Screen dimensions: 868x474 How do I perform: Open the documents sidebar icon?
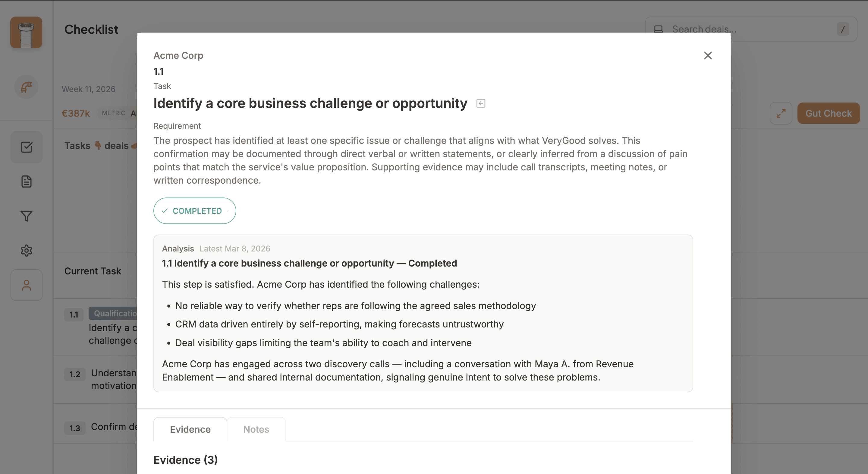26,182
